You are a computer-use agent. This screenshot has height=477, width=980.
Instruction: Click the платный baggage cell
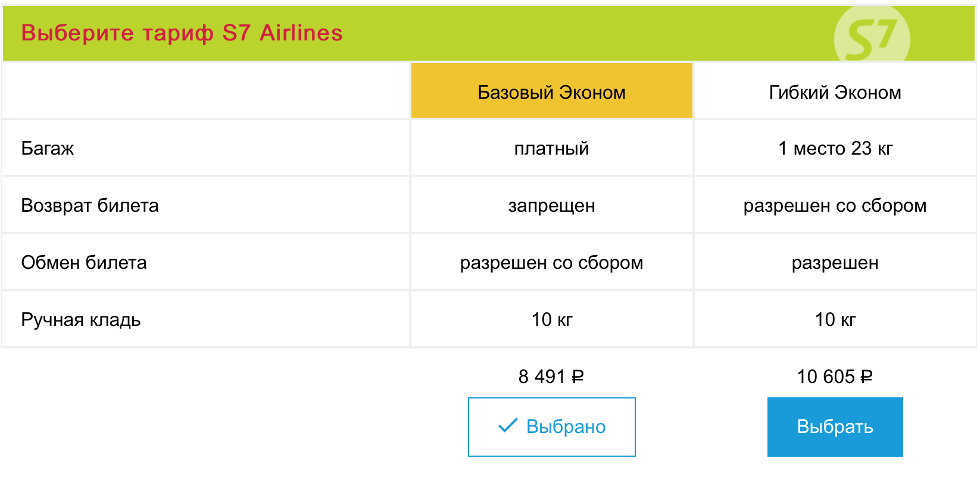coord(552,148)
